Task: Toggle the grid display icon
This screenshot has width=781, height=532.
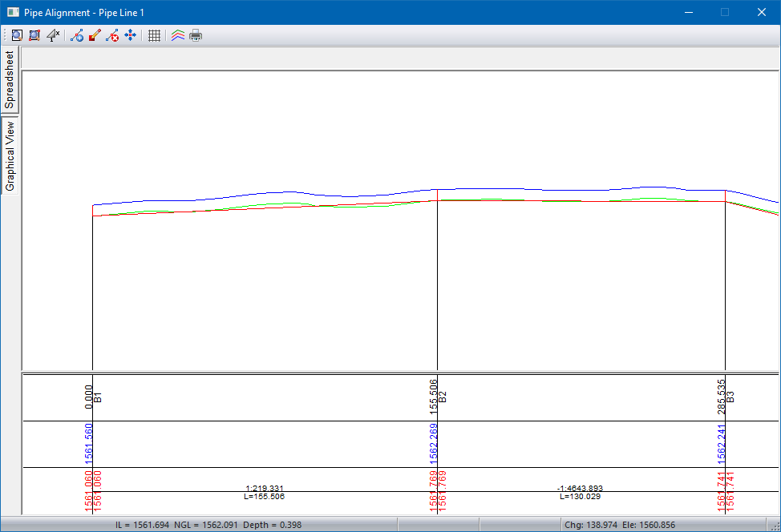Action: 155,35
